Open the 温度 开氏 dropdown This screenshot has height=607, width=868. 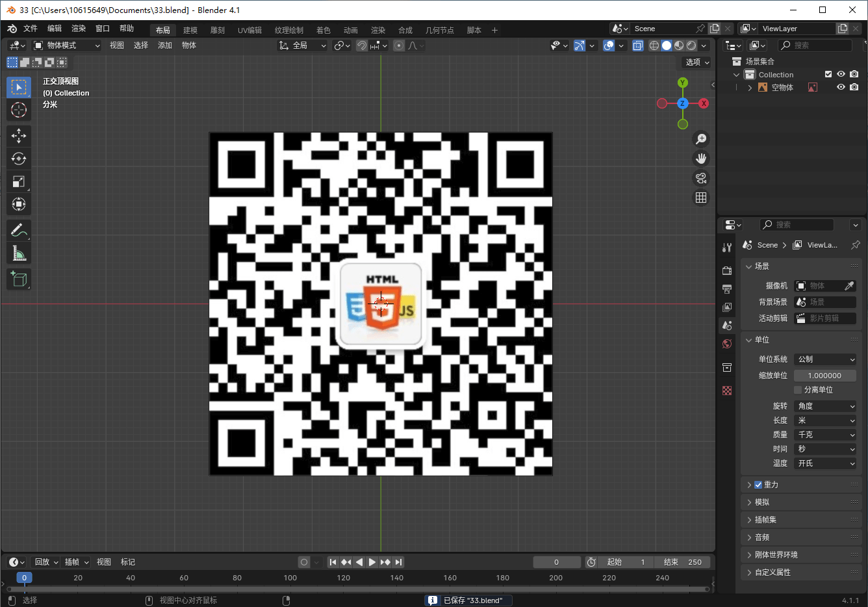825,463
